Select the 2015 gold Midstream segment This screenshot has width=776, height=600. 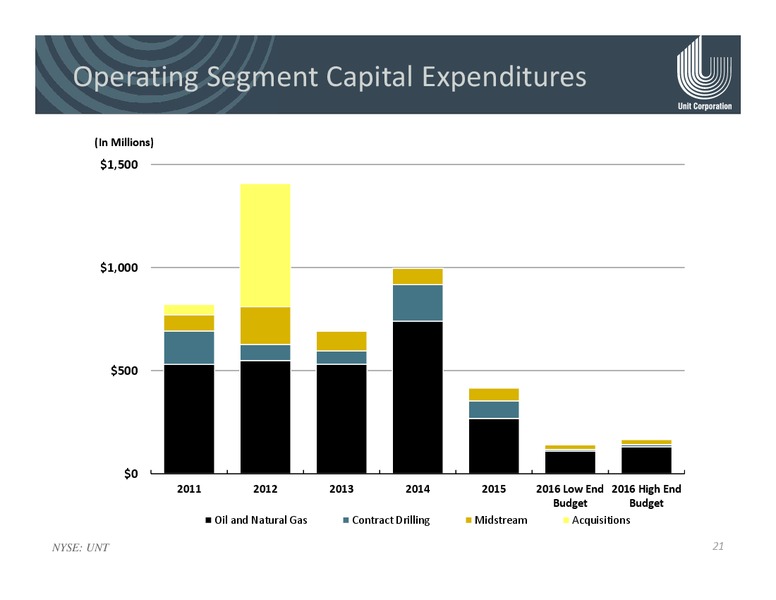tap(494, 395)
